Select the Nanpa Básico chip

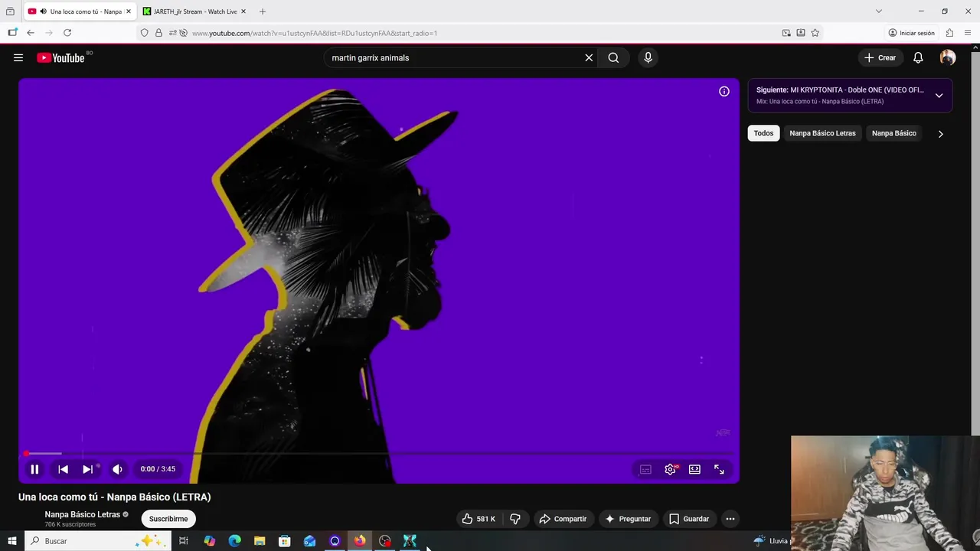click(x=893, y=133)
